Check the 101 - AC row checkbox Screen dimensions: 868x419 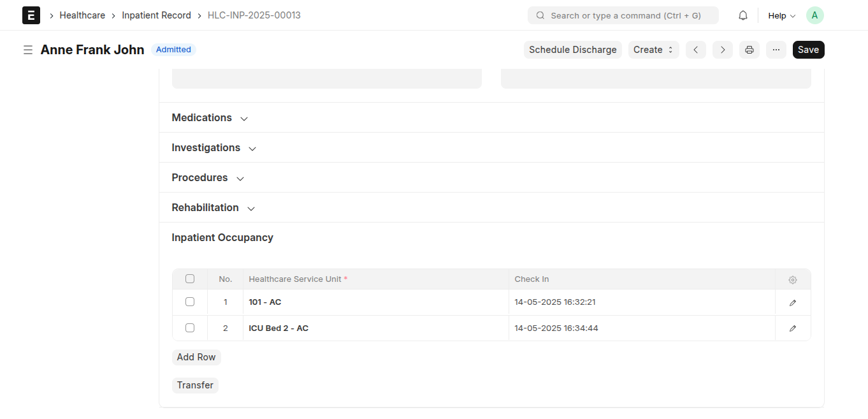(x=190, y=302)
